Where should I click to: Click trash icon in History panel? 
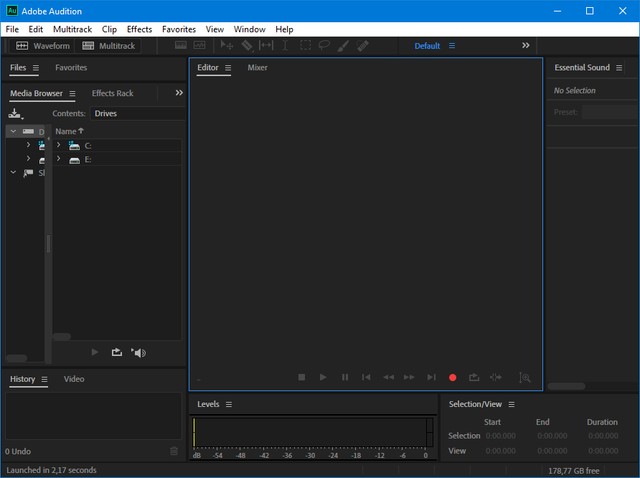174,451
